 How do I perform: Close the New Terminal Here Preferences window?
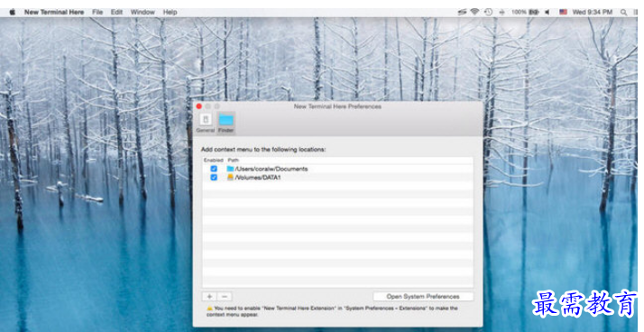click(x=199, y=106)
